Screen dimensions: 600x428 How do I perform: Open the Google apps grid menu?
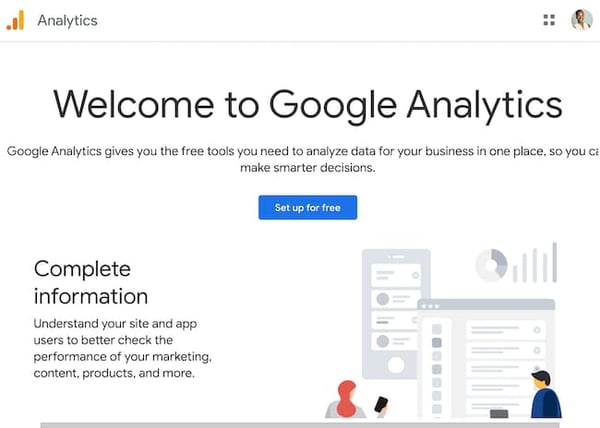point(548,20)
